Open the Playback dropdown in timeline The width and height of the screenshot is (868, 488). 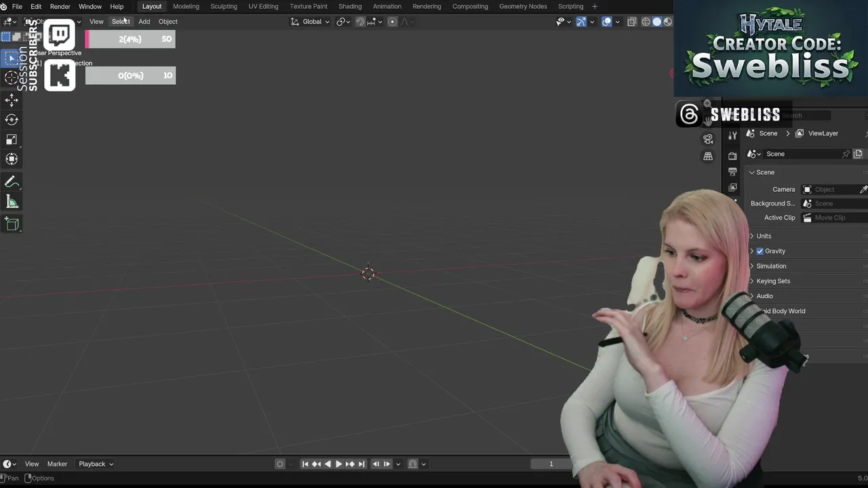[96, 464]
